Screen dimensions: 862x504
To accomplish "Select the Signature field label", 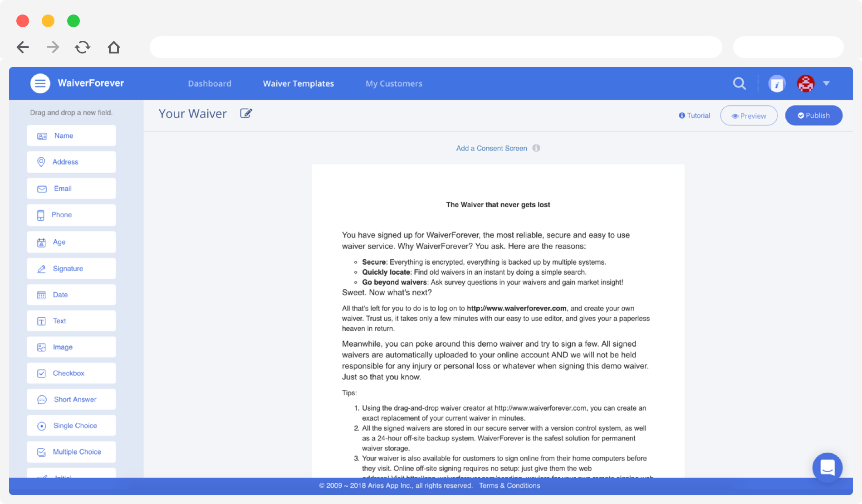I will click(x=68, y=269).
